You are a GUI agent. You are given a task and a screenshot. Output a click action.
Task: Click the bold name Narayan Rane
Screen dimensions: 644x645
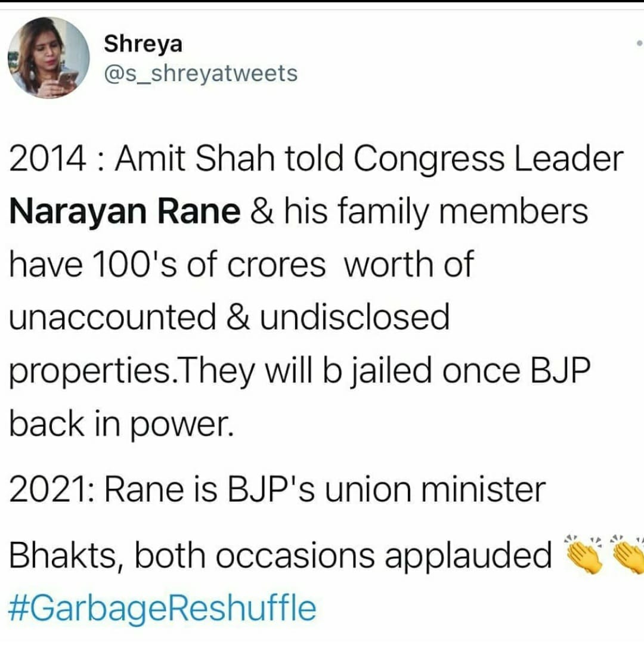(x=125, y=212)
